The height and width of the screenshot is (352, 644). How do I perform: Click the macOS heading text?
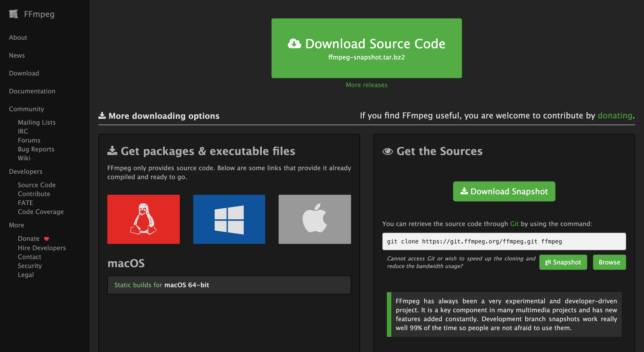126,263
